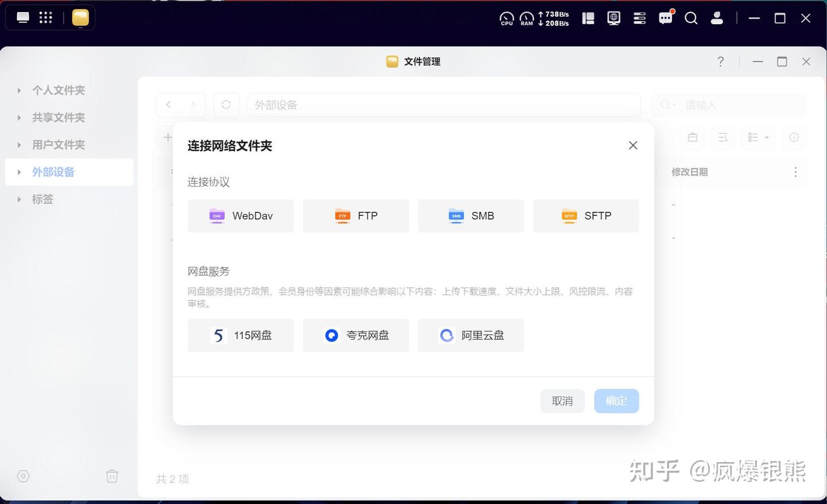827x504 pixels.
Task: Click the 外部设备 path address bar
Action: pyautogui.click(x=444, y=105)
